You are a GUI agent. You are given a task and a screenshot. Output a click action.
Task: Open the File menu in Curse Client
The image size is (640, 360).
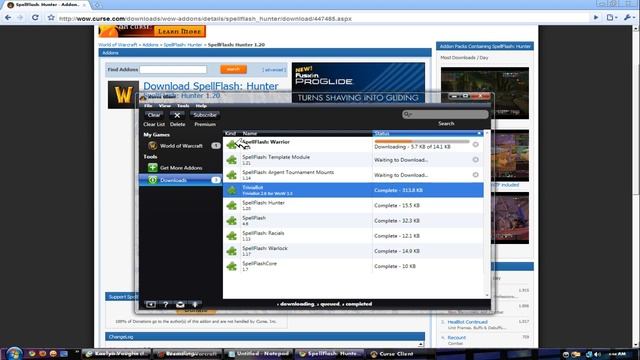(148, 106)
